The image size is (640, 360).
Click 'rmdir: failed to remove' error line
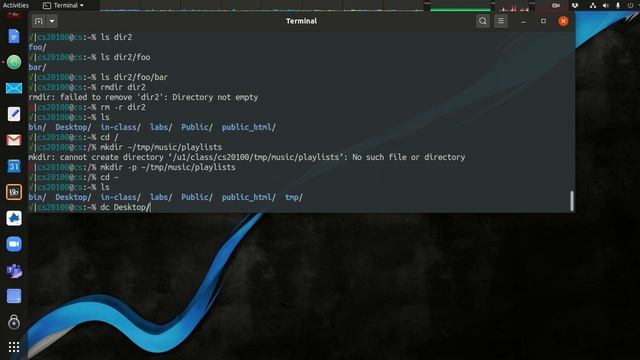143,97
